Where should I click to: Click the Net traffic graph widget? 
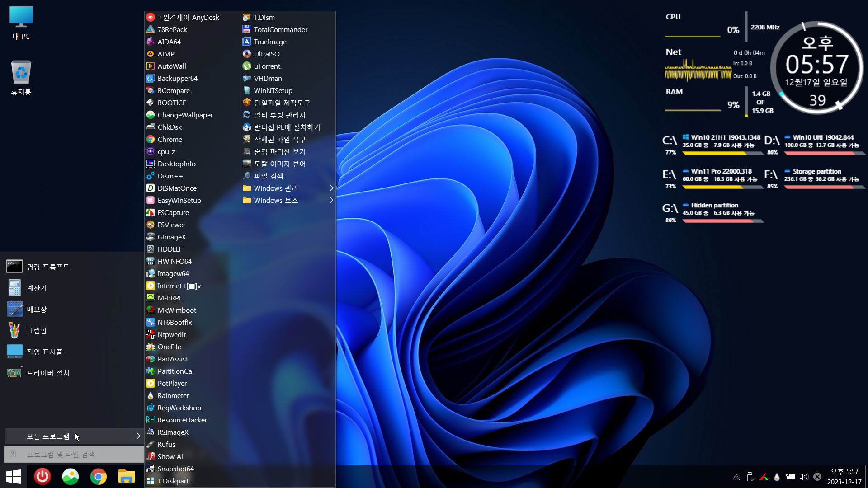(x=698, y=70)
